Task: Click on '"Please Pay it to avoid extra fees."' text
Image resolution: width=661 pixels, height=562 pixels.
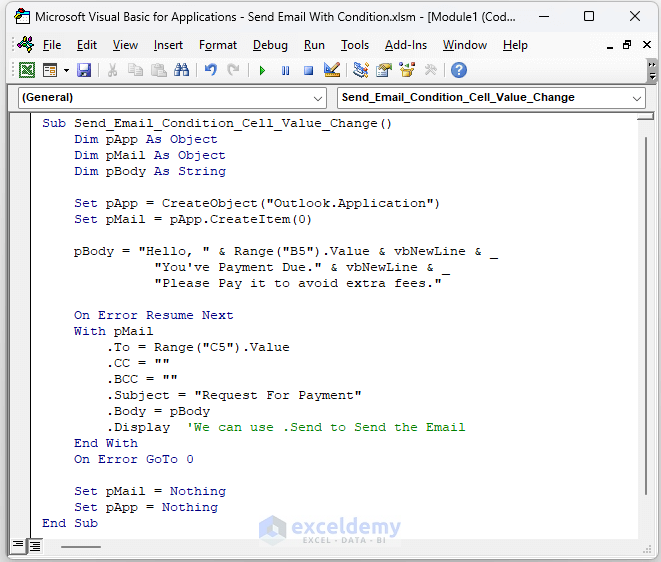Action: tap(298, 283)
